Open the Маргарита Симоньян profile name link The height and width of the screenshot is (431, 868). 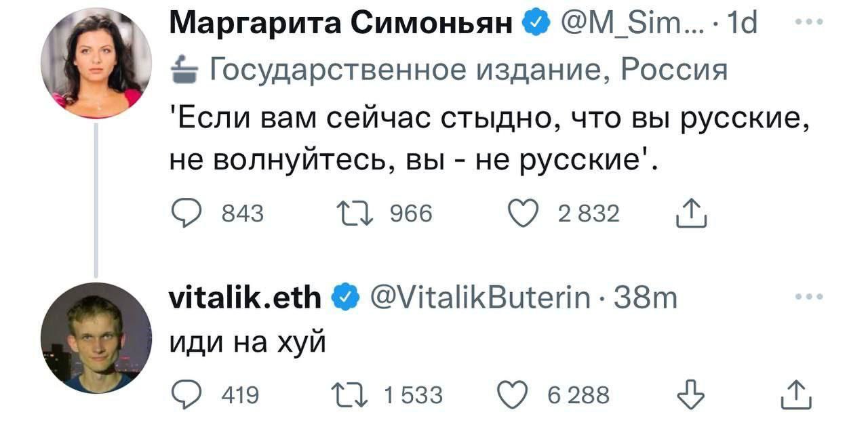click(340, 24)
